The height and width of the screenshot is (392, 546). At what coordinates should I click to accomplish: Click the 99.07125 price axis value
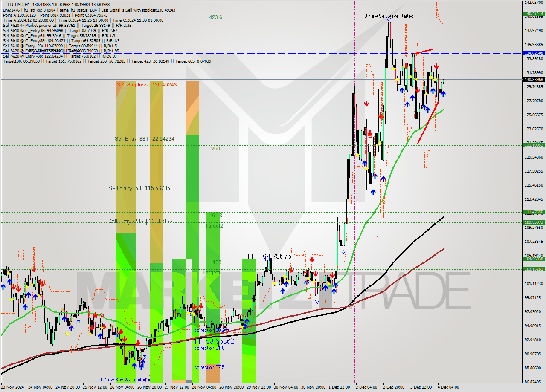click(534, 298)
